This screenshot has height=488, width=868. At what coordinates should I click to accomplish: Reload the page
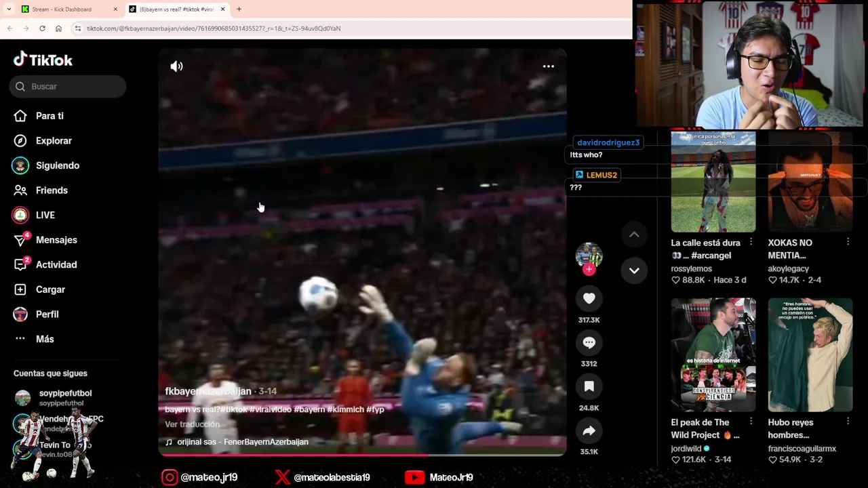click(42, 28)
